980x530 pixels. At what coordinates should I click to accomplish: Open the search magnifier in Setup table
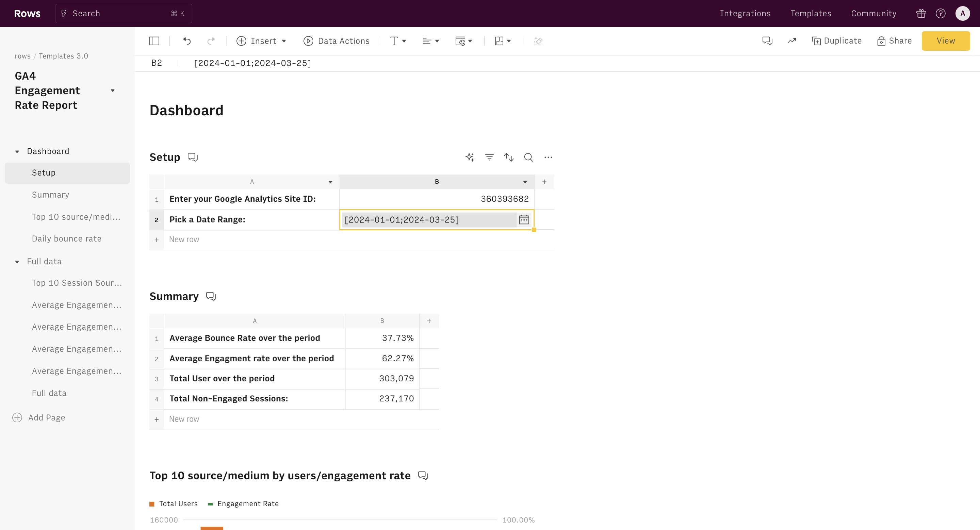click(x=528, y=158)
